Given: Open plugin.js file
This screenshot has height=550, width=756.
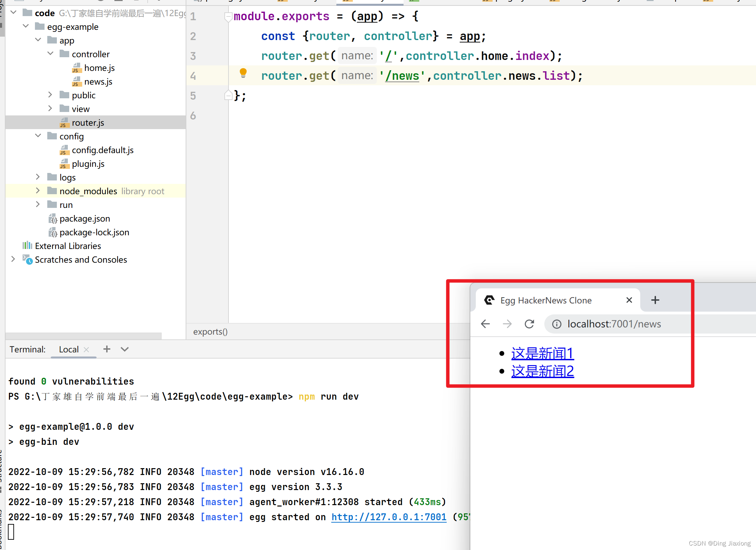Looking at the screenshot, I should (88, 164).
